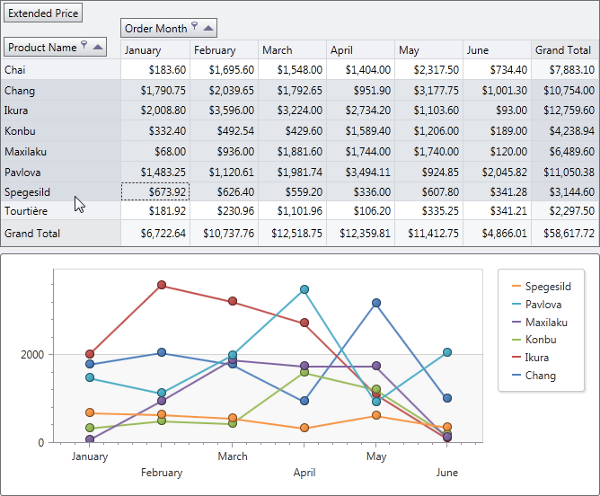Screen dimensions: 600x496
Task: Click the Extended Price data field button
Action: (43, 14)
